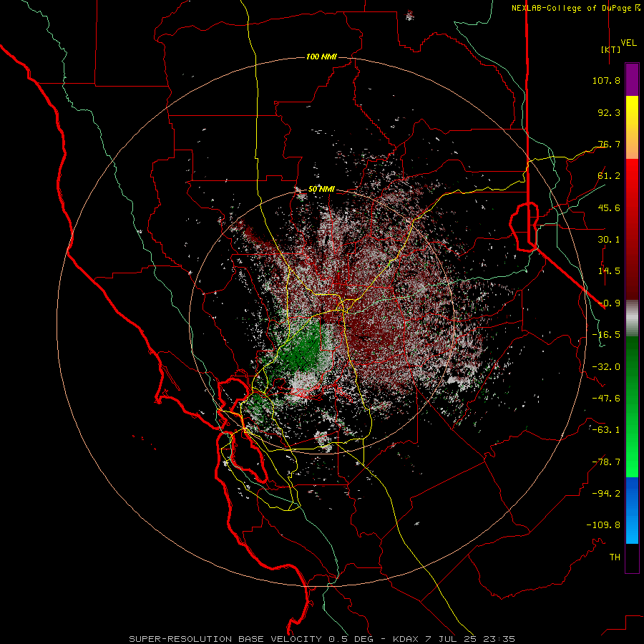Select the -0.9 velocity scale value
644x644 pixels.
pyautogui.click(x=609, y=303)
